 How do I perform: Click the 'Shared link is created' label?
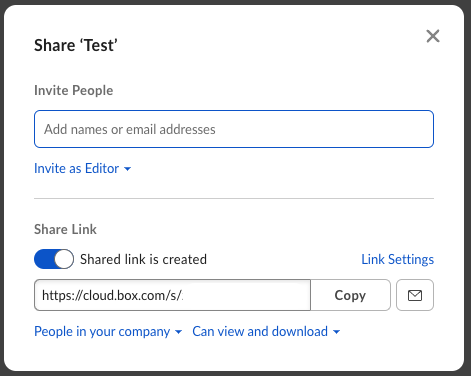coord(143,259)
